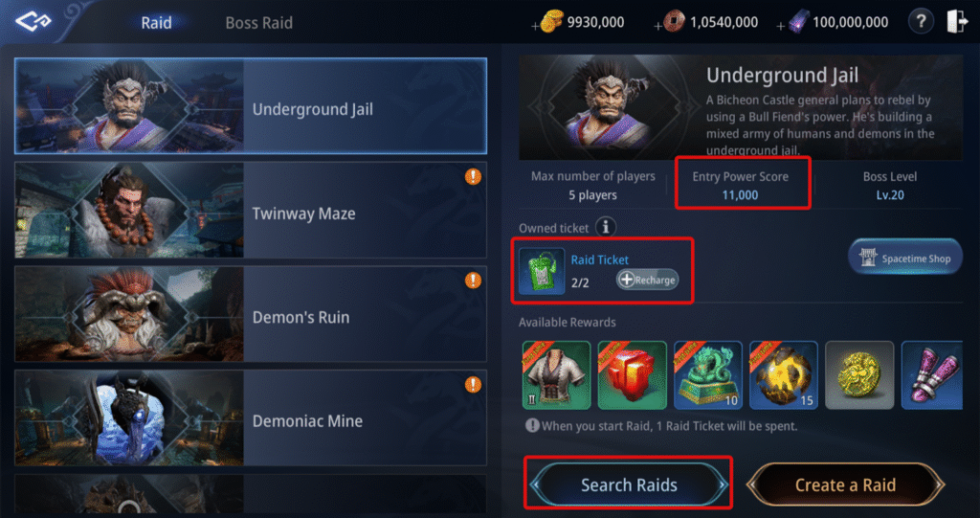Switch to the Boss Raid tab
The height and width of the screenshot is (518, 980).
(x=258, y=23)
